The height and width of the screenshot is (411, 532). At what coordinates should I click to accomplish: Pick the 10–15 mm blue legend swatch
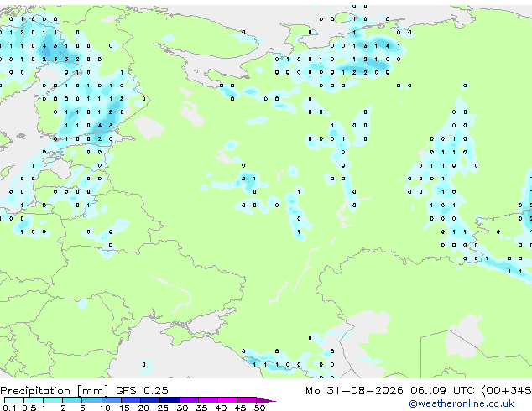(111, 400)
